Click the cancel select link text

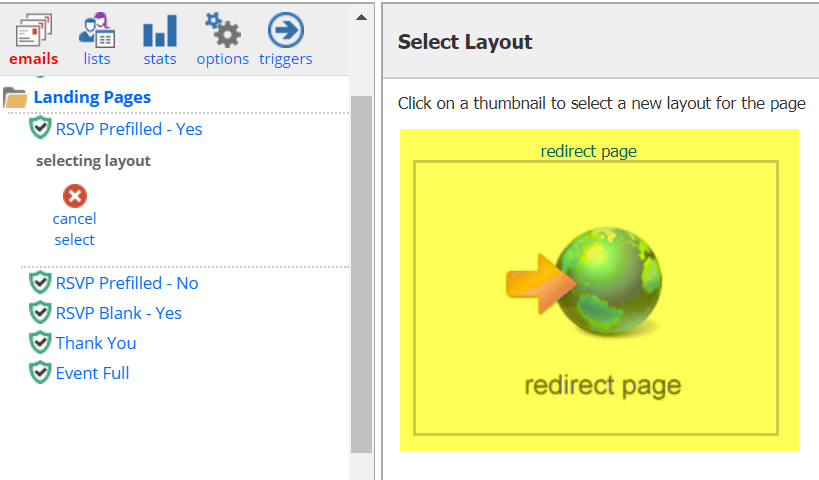74,229
